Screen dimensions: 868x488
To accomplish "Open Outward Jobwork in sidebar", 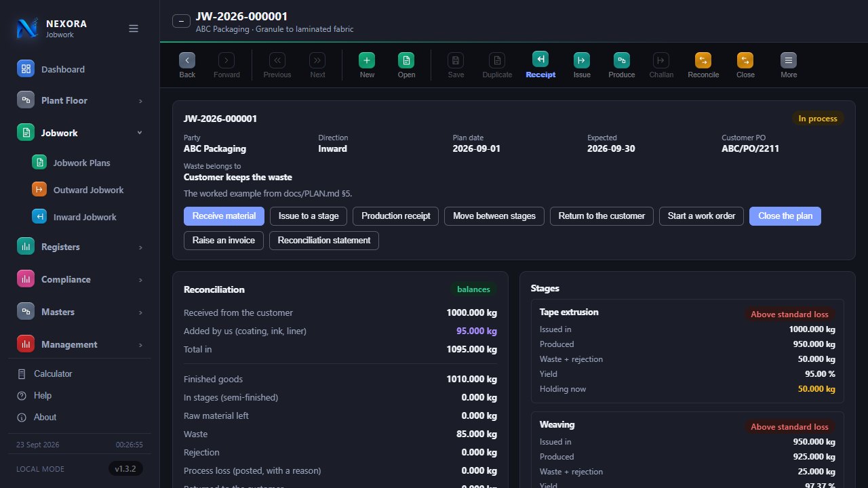I will click(x=80, y=190).
